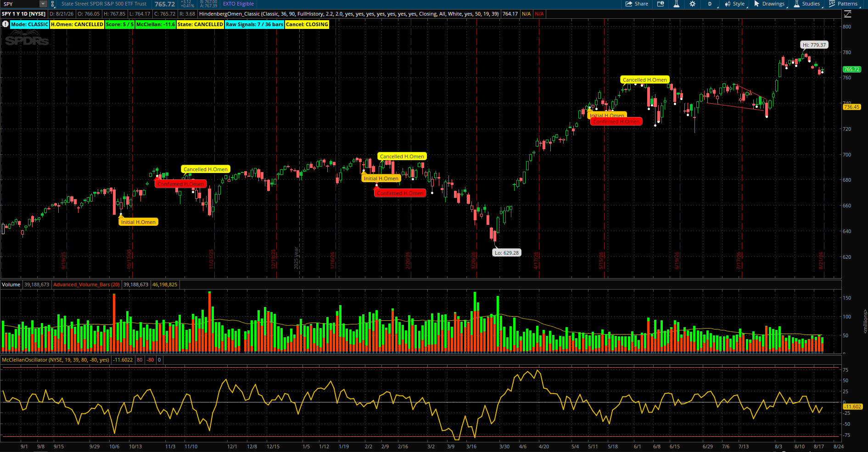The width and height of the screenshot is (868, 452).
Task: Click the HindenbergOmen_Classic study title
Action: tap(349, 14)
